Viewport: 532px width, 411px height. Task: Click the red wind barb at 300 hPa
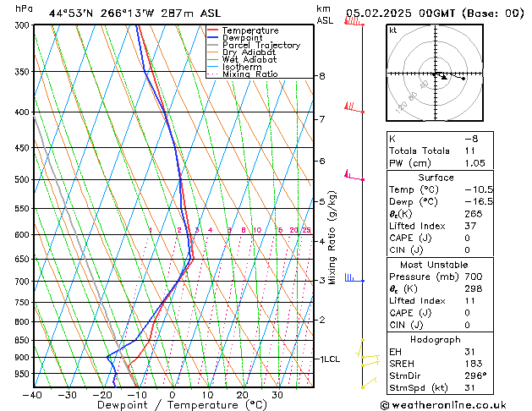pos(354,22)
